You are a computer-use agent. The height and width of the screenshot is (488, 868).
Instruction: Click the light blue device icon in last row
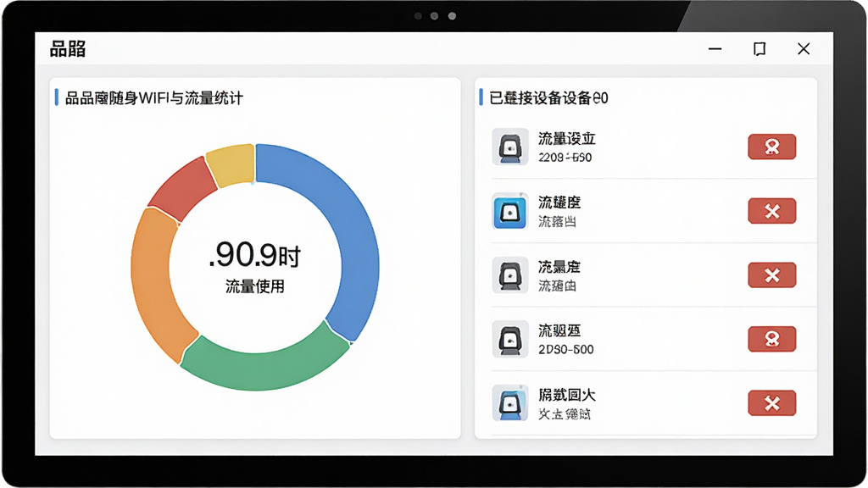[509, 403]
